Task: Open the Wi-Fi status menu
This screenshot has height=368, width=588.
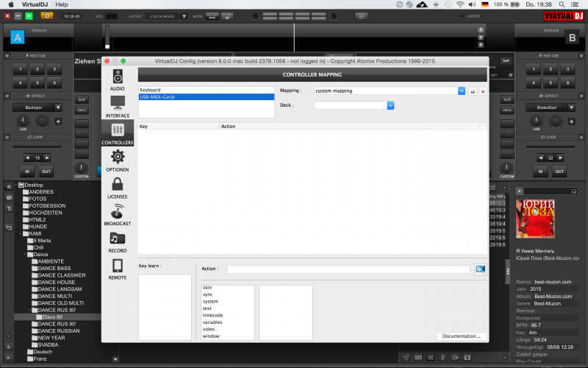Action: [460, 4]
